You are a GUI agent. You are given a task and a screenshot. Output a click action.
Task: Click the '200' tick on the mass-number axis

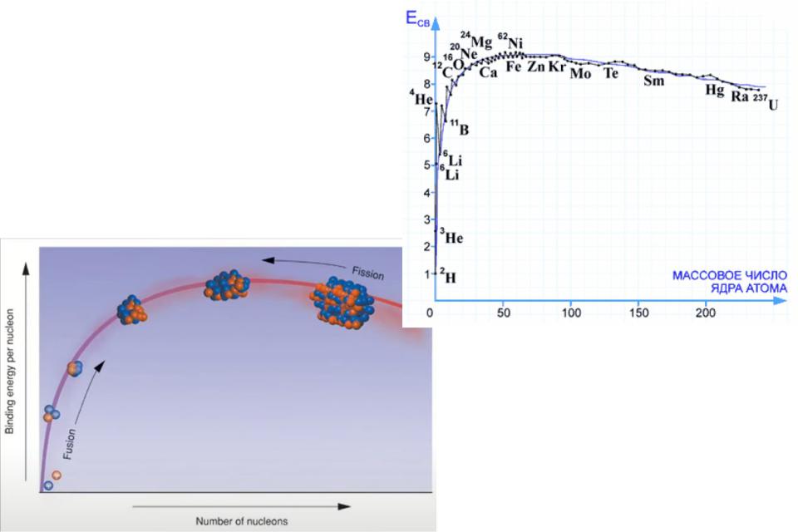tap(706, 313)
